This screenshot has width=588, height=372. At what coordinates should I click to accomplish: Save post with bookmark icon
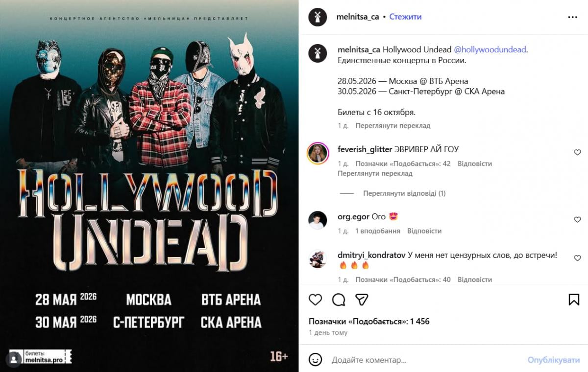tap(574, 300)
